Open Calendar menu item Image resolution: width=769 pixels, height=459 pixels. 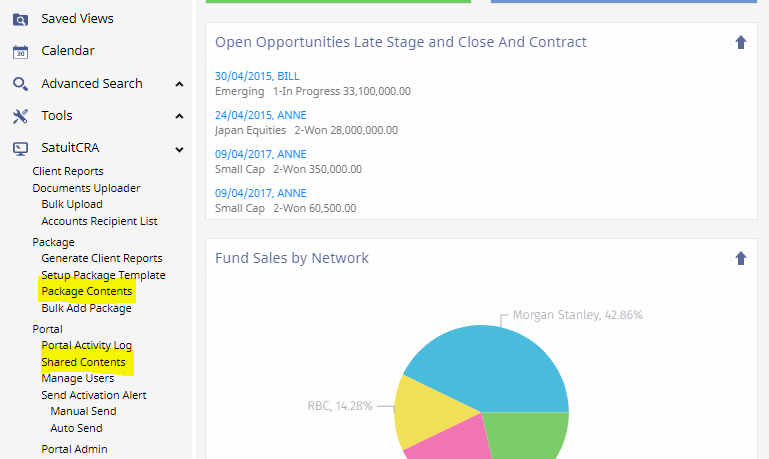[x=68, y=51]
